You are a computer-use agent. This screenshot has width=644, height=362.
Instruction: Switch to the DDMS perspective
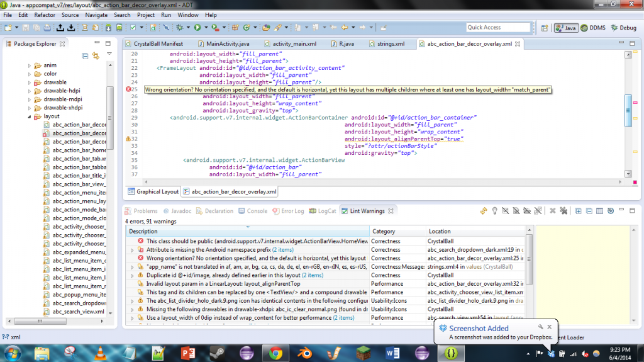tap(593, 28)
